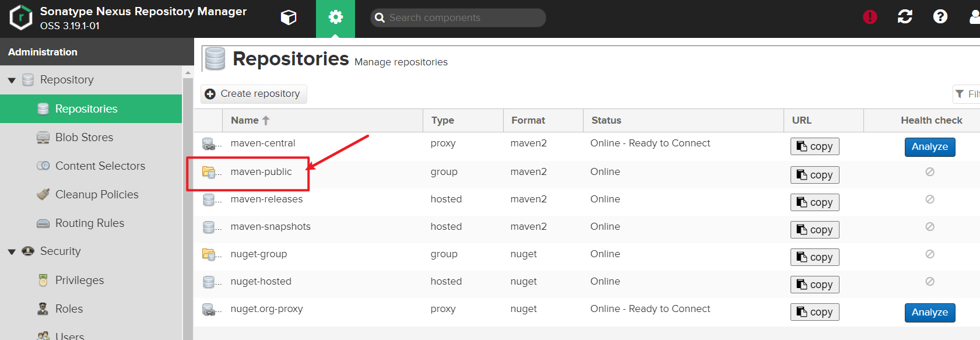The height and width of the screenshot is (340, 980).
Task: Open the nuget.org-proxy repository
Action: [x=586, y=311]
